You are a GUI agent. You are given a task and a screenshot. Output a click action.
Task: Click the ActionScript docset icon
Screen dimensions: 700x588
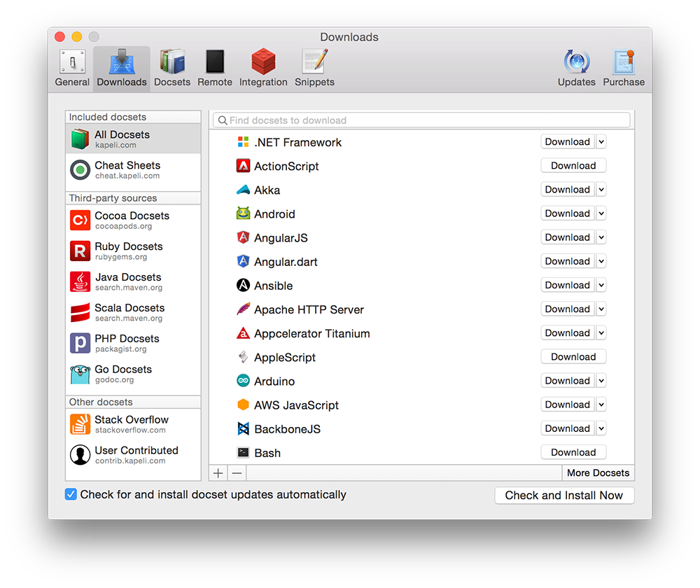pos(243,166)
